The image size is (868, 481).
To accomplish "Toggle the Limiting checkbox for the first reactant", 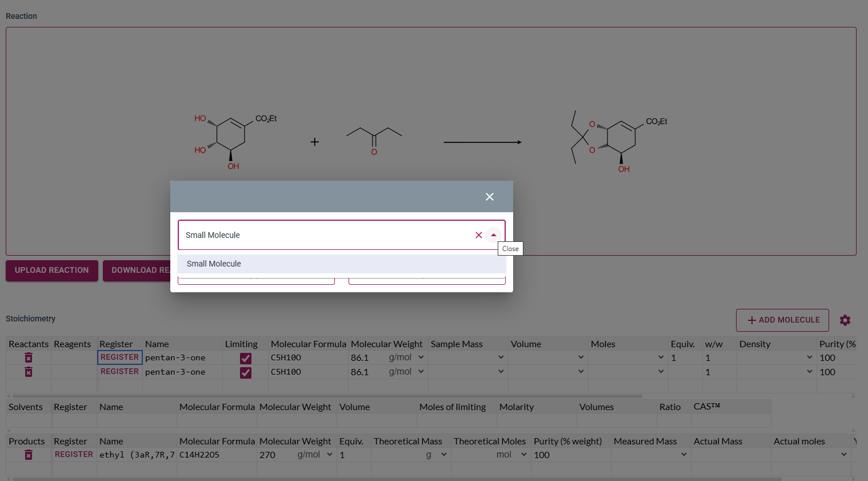I will point(246,358).
